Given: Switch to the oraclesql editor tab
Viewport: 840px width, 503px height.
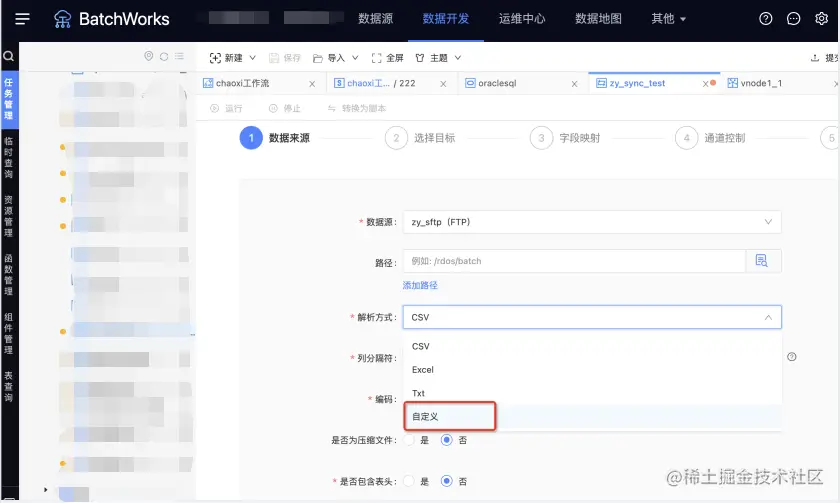Looking at the screenshot, I should pyautogui.click(x=497, y=84).
